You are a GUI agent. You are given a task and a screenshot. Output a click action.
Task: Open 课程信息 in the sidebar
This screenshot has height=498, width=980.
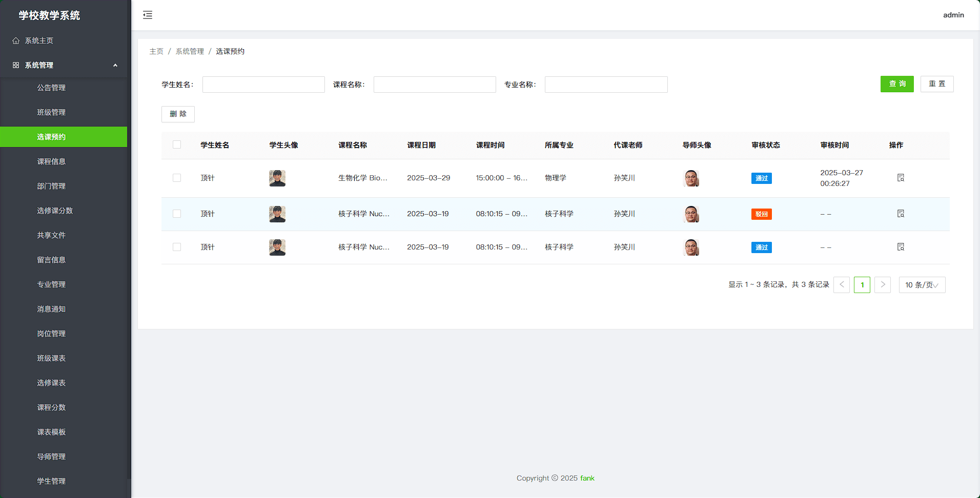pyautogui.click(x=51, y=161)
